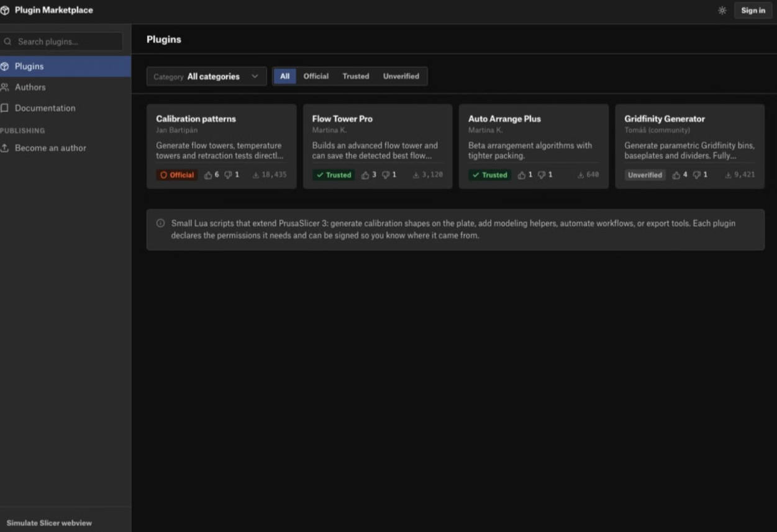The width and height of the screenshot is (777, 532).
Task: Click download count 640
Action: pyautogui.click(x=593, y=175)
